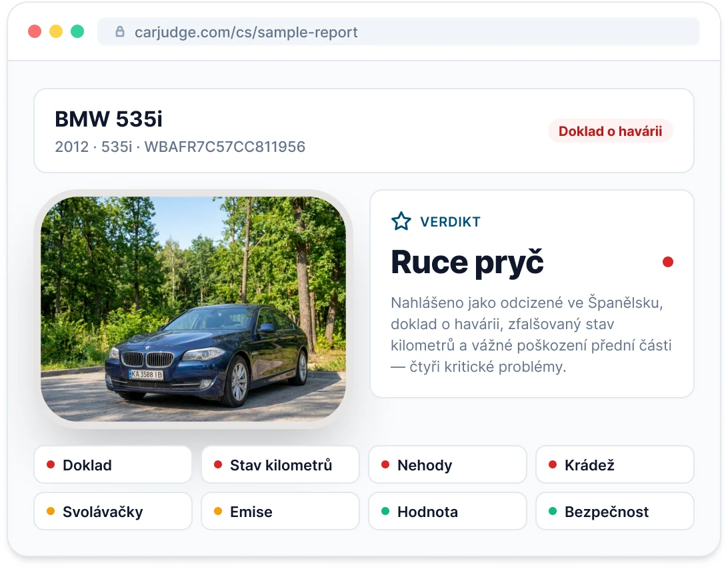Image resolution: width=728 pixels, height=569 pixels.
Task: Open the Svolávačky category
Action: click(113, 512)
